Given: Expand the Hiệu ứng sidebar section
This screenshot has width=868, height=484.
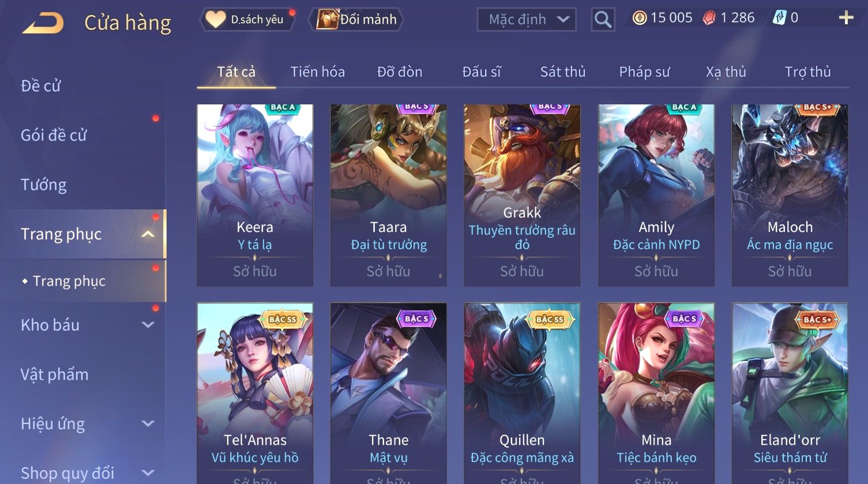Looking at the screenshot, I should pyautogui.click(x=148, y=423).
